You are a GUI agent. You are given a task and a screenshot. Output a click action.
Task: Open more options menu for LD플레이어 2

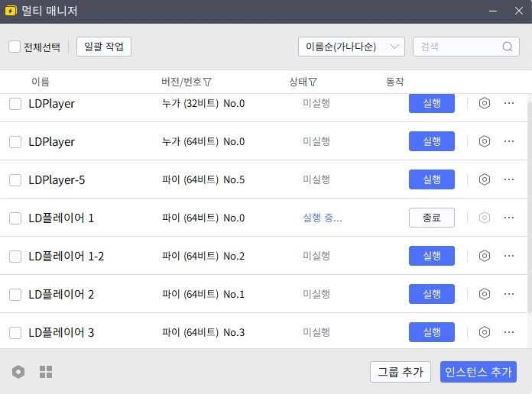[x=509, y=294]
